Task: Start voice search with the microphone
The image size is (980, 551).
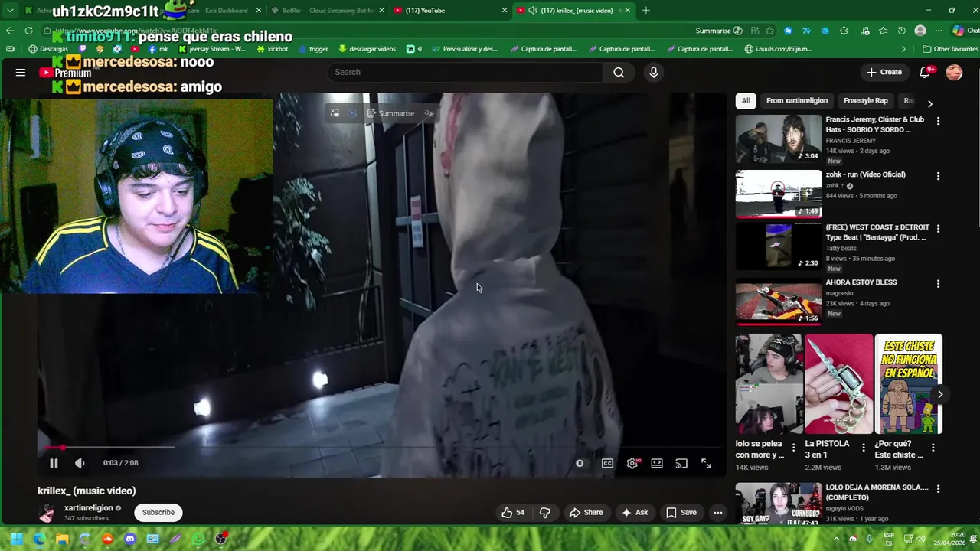Action: click(653, 72)
